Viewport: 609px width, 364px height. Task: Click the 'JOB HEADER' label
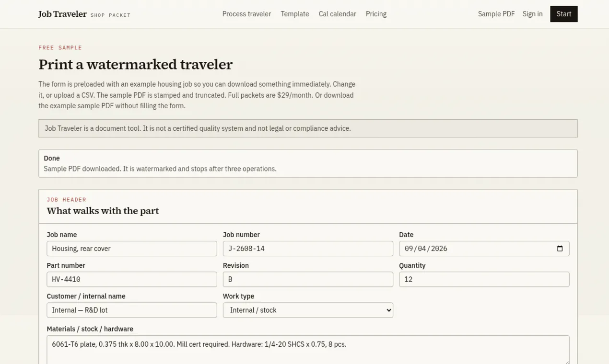pyautogui.click(x=67, y=199)
